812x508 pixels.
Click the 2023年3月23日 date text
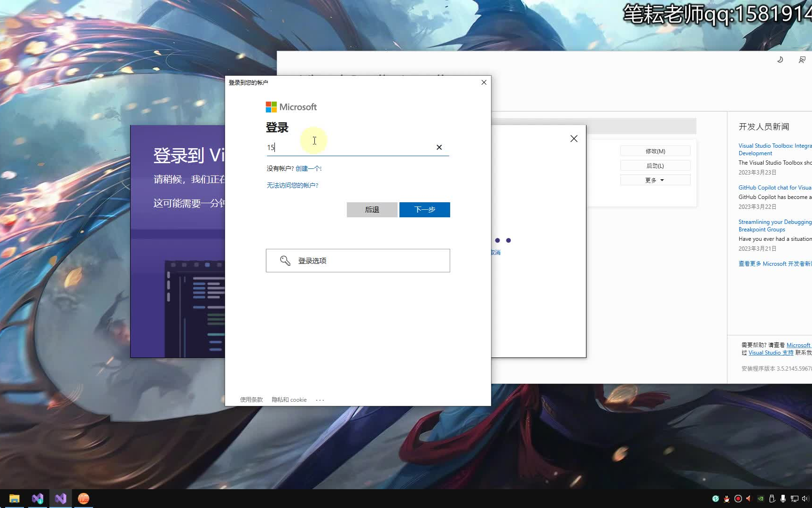(757, 173)
